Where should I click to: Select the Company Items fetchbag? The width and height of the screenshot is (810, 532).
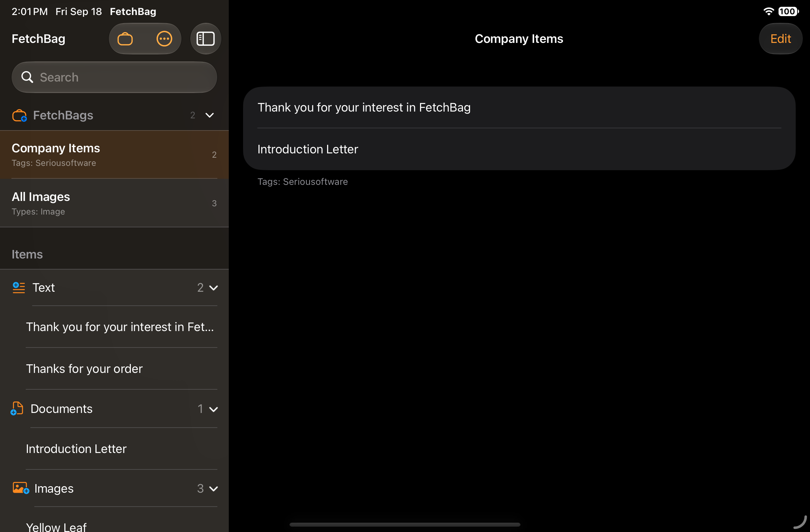point(114,154)
